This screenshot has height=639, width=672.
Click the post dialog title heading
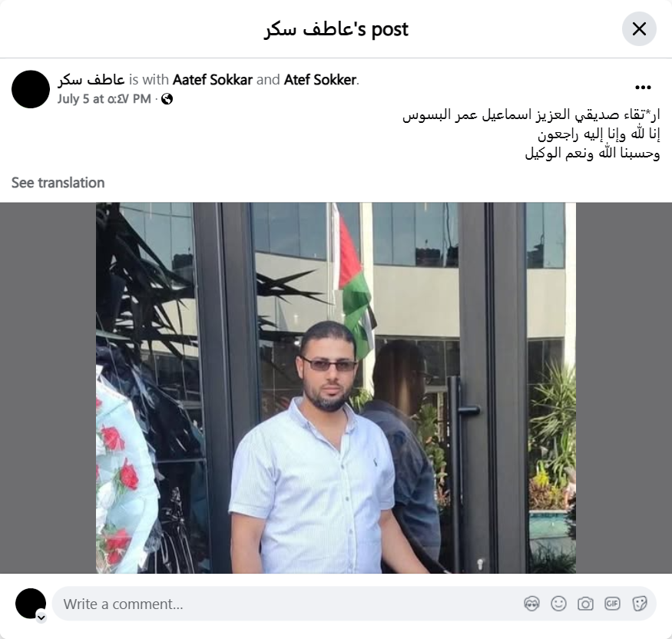336,29
